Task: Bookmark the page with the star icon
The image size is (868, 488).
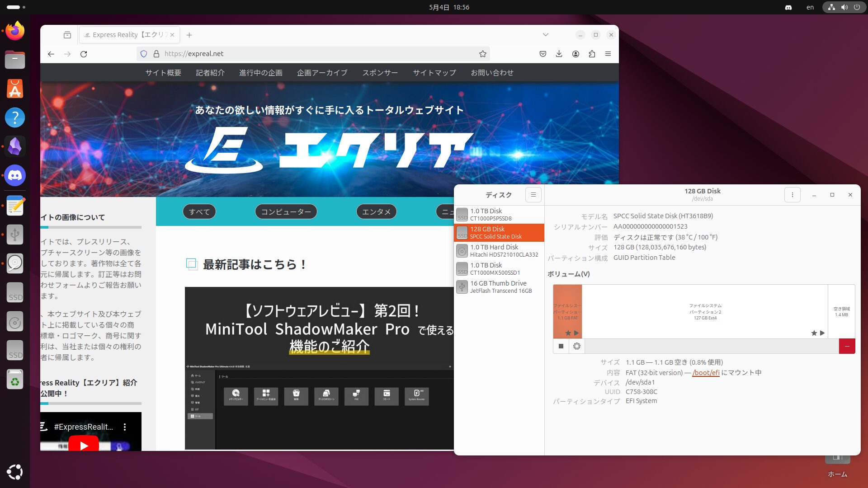Action: [x=482, y=54]
